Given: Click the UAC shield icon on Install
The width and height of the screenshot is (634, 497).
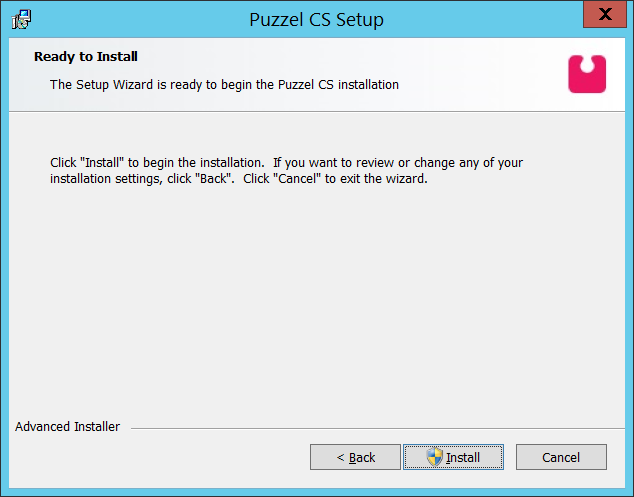Looking at the screenshot, I should coord(434,457).
